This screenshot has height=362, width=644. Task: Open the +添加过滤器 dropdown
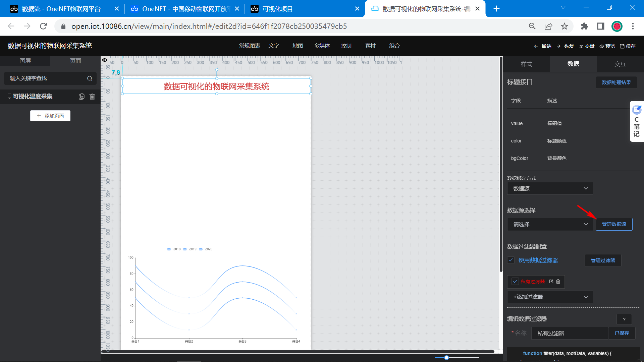550,297
